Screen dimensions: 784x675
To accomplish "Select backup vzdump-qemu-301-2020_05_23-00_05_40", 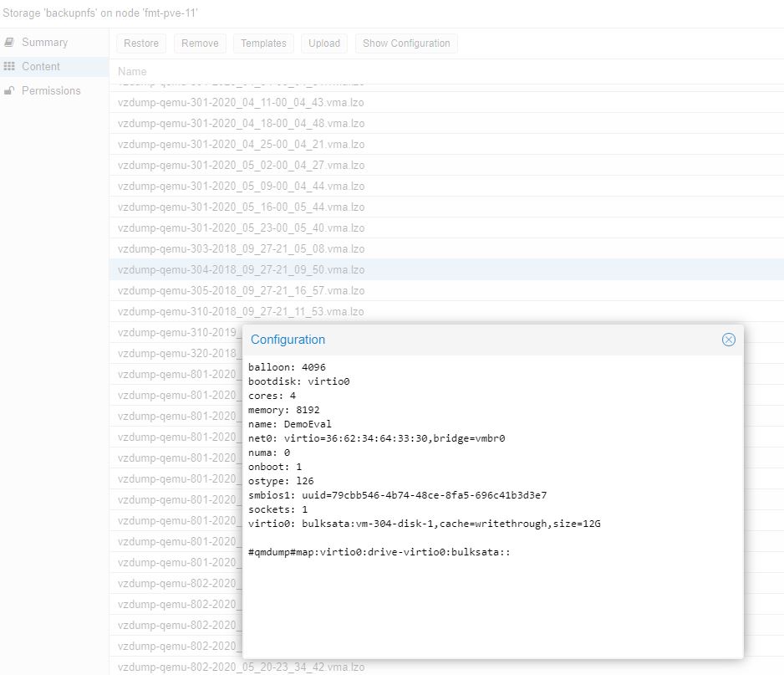I will tap(241, 228).
